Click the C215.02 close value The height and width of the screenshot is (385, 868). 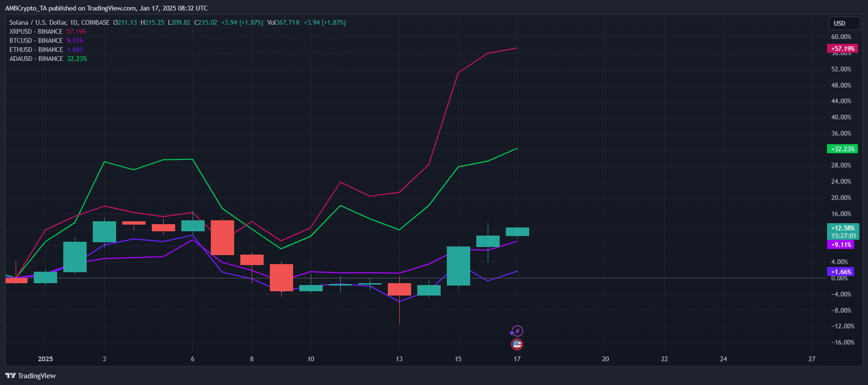click(x=206, y=22)
